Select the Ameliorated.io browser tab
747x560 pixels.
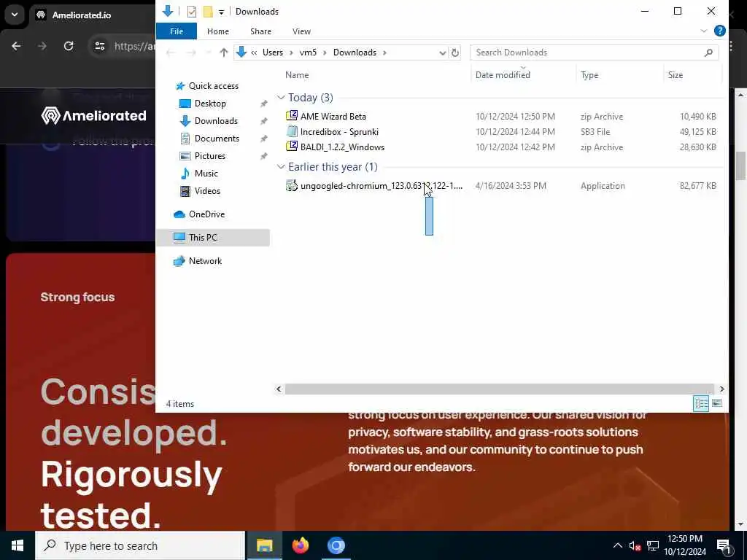[81, 15]
